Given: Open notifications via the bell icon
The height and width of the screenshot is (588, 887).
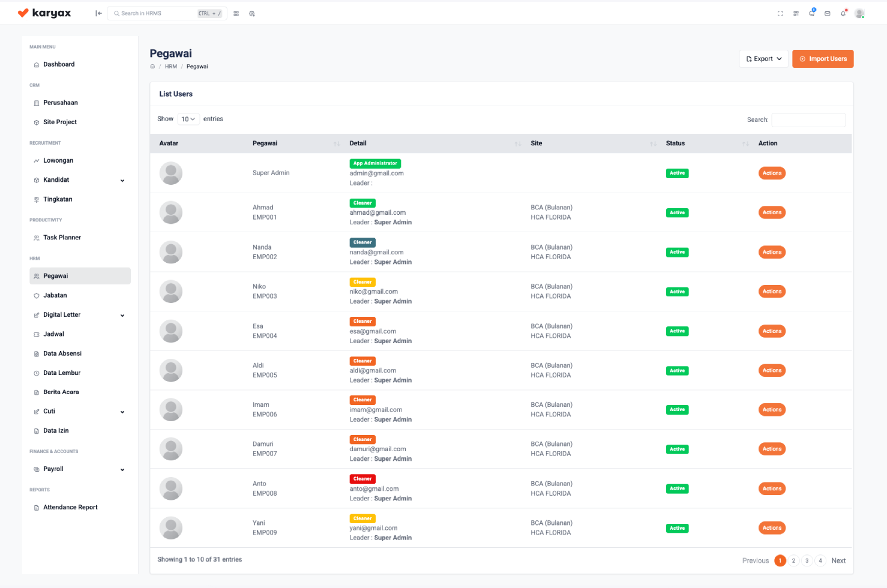Looking at the screenshot, I should pos(844,13).
